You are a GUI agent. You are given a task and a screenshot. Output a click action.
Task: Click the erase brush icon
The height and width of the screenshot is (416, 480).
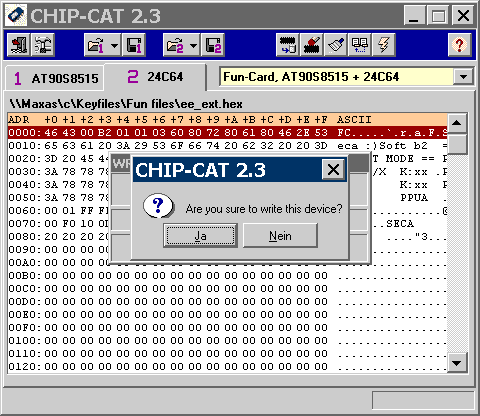(x=336, y=45)
